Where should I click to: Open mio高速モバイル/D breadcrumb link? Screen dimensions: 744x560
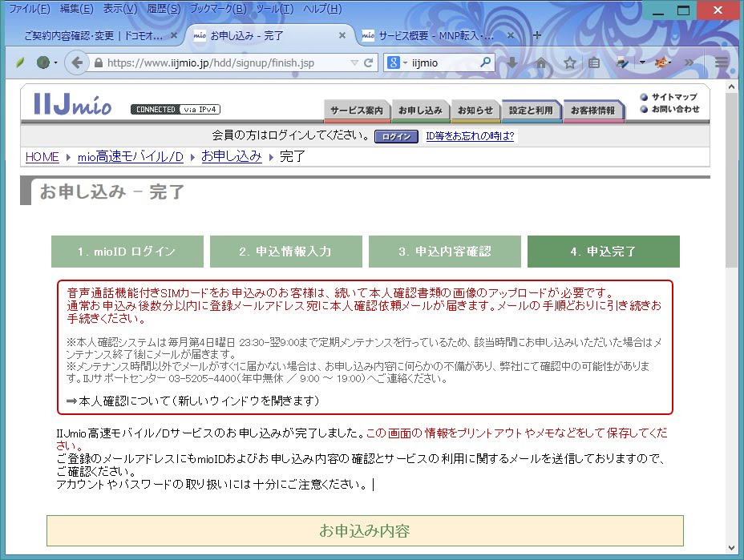coord(131,156)
